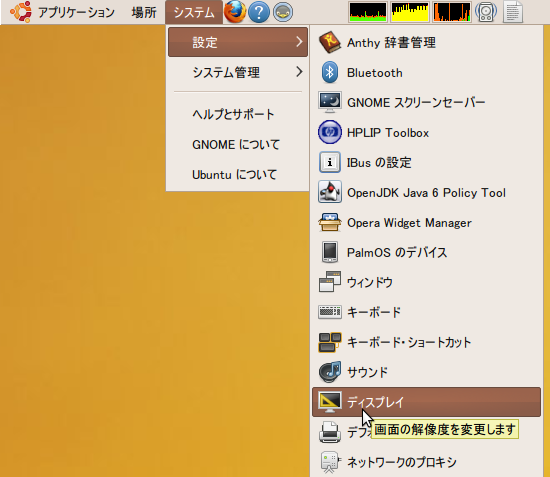
Task: Click the speaker volume applet icon
Action: pos(486,12)
